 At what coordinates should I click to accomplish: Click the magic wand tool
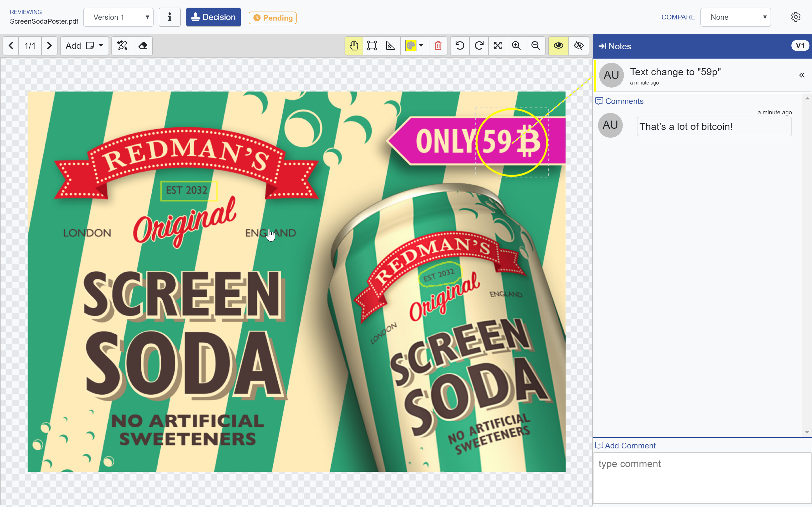[x=122, y=46]
